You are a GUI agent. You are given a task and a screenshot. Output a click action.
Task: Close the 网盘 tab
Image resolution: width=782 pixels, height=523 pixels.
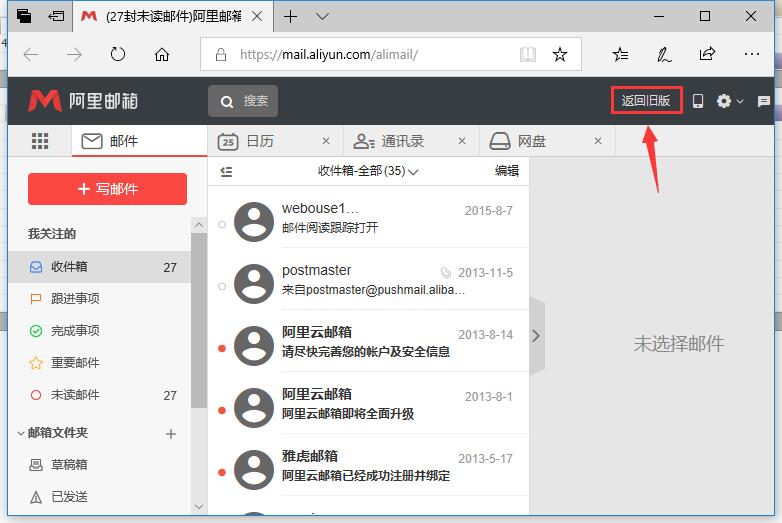[x=598, y=141]
